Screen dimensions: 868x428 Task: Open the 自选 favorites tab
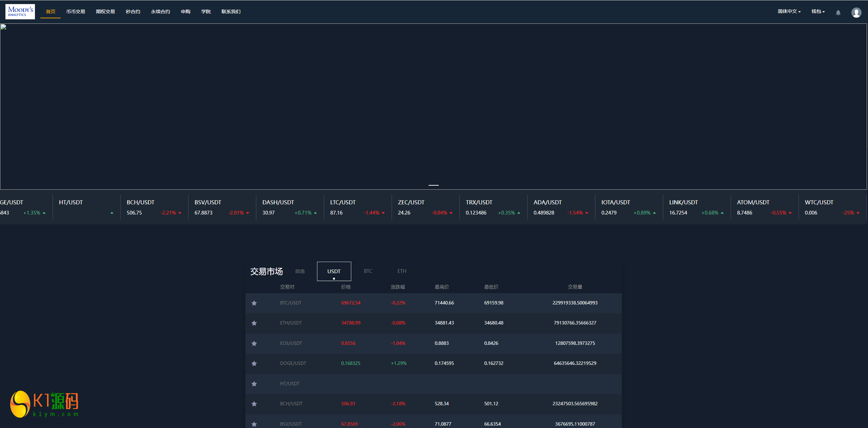[300, 271]
